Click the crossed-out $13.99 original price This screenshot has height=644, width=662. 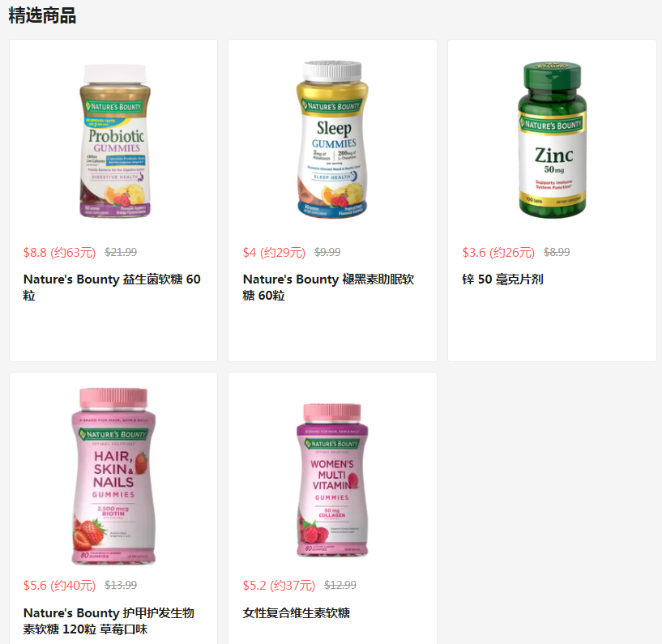click(121, 585)
